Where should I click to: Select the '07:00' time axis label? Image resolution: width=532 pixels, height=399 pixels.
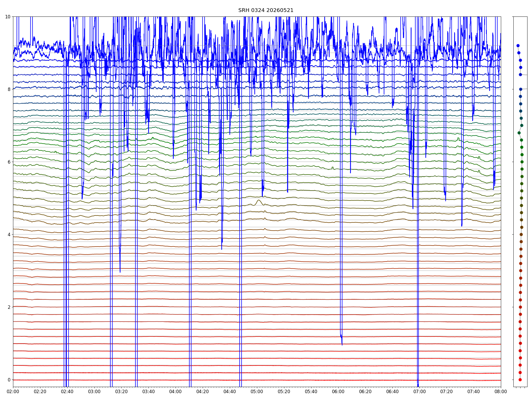coord(419,392)
